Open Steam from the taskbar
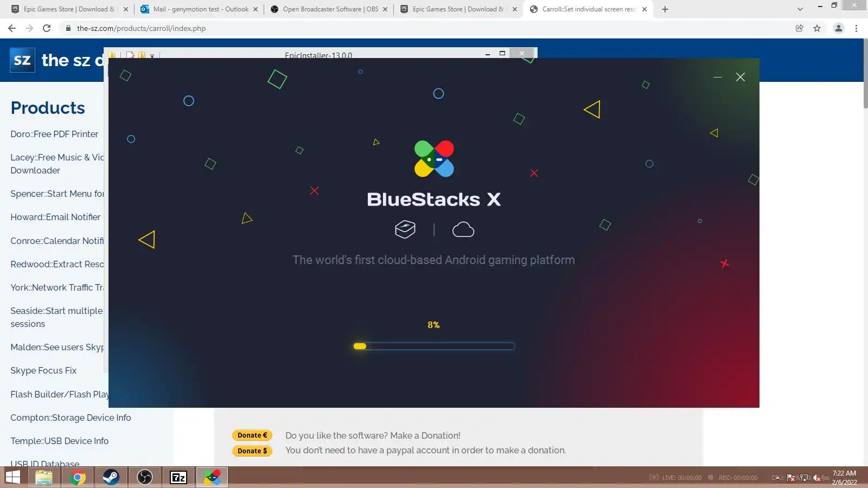Screen dimensions: 868x488 point(111,477)
